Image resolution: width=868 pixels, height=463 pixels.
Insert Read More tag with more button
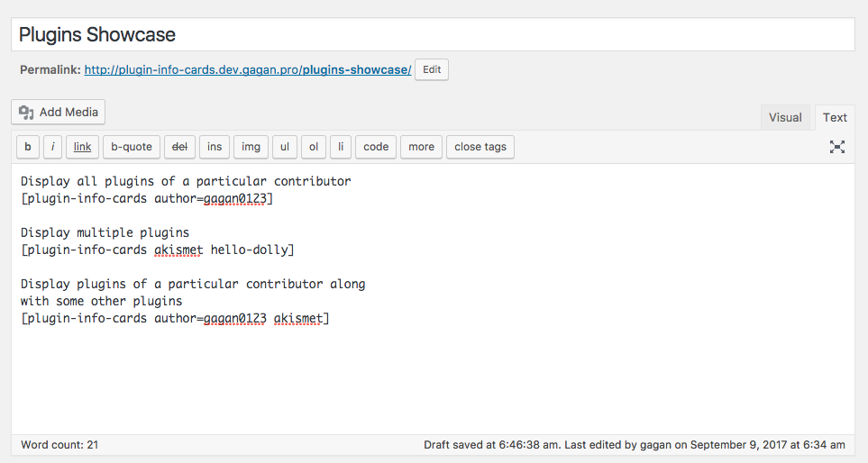pos(421,147)
